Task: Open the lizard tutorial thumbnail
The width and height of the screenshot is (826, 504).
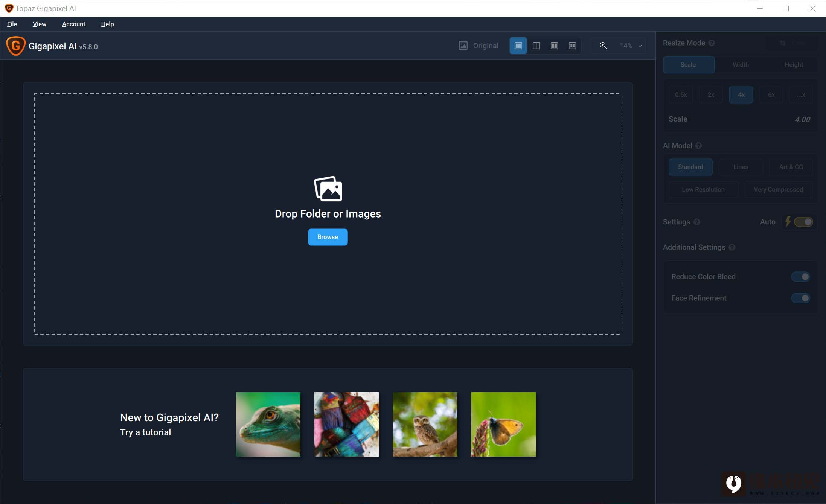Action: point(268,424)
